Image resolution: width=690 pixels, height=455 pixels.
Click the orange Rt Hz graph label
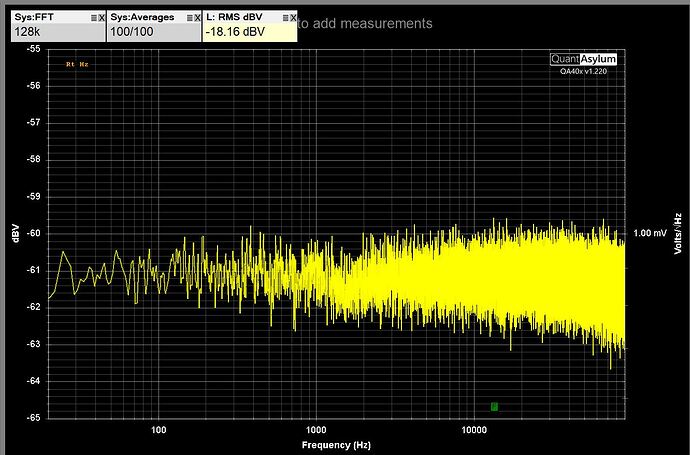click(x=76, y=64)
